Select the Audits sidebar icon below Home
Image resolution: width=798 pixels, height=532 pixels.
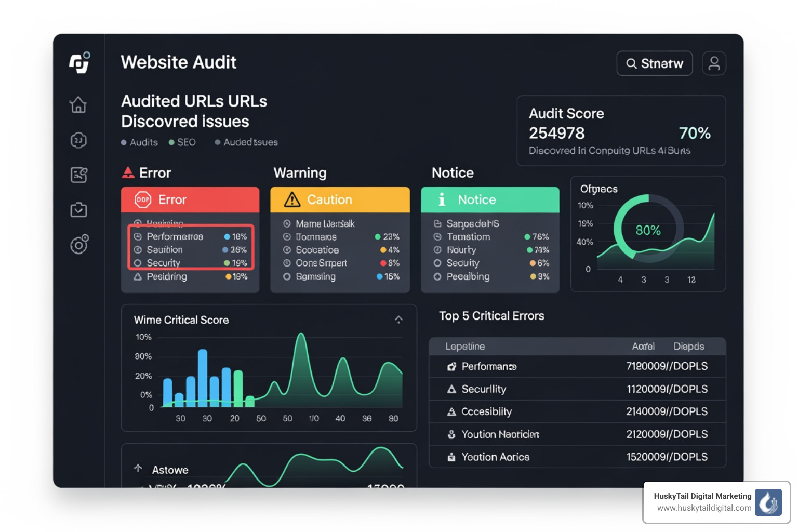click(78, 140)
